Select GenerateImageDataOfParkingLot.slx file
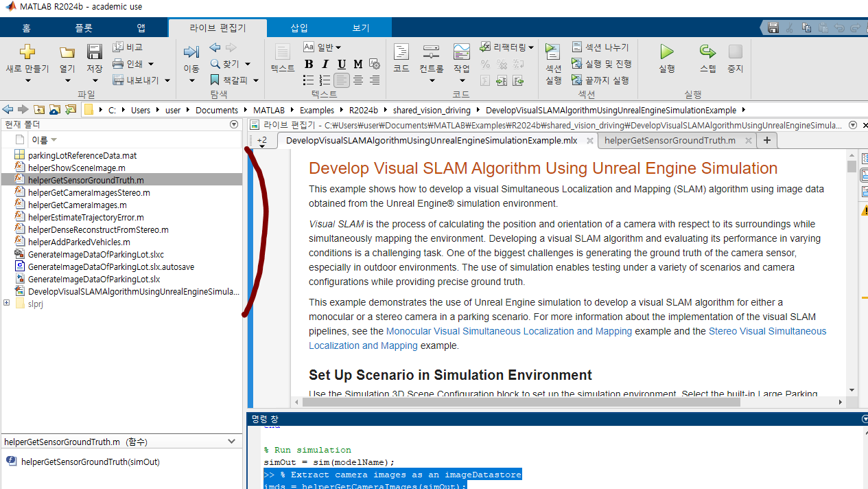The height and width of the screenshot is (489, 868). (94, 280)
